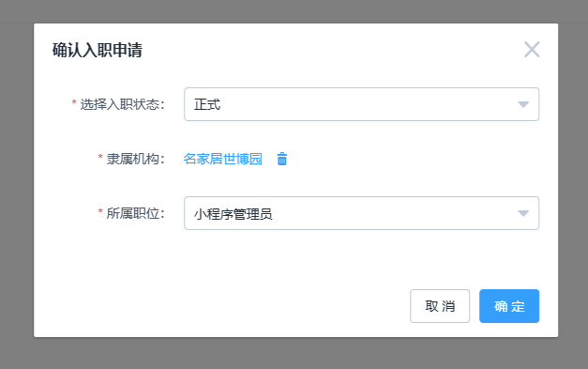This screenshot has height=369, width=588.
Task: Close the 确认入职申请 dialog with X
Action: (x=532, y=50)
